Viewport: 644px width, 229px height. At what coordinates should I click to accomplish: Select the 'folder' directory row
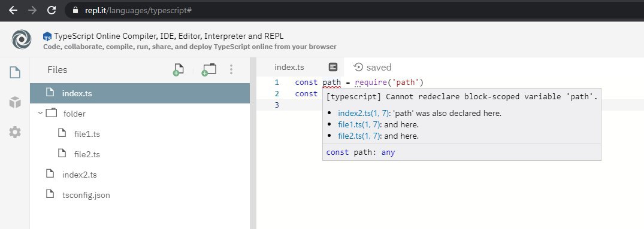[x=140, y=114]
